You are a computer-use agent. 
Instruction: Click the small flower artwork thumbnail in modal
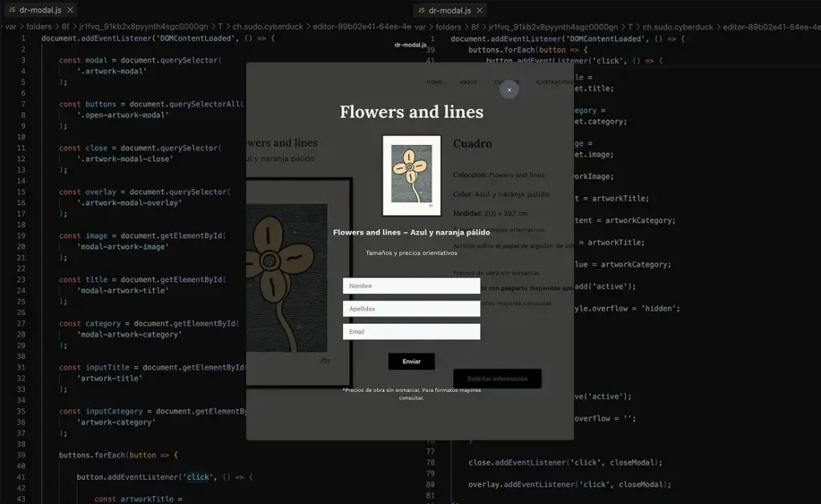[x=411, y=175]
